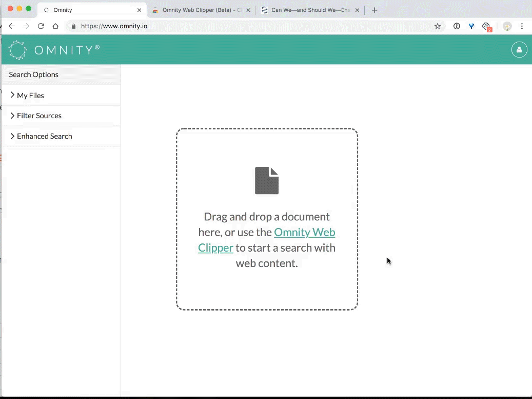The height and width of the screenshot is (399, 532).
Task: Select the Enhanced Search label
Action: click(x=45, y=136)
